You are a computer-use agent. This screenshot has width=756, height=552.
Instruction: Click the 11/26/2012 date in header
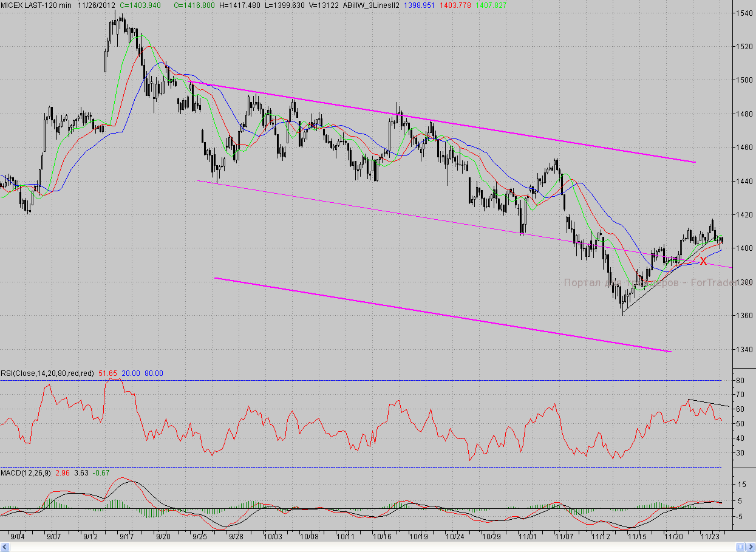[x=97, y=5]
